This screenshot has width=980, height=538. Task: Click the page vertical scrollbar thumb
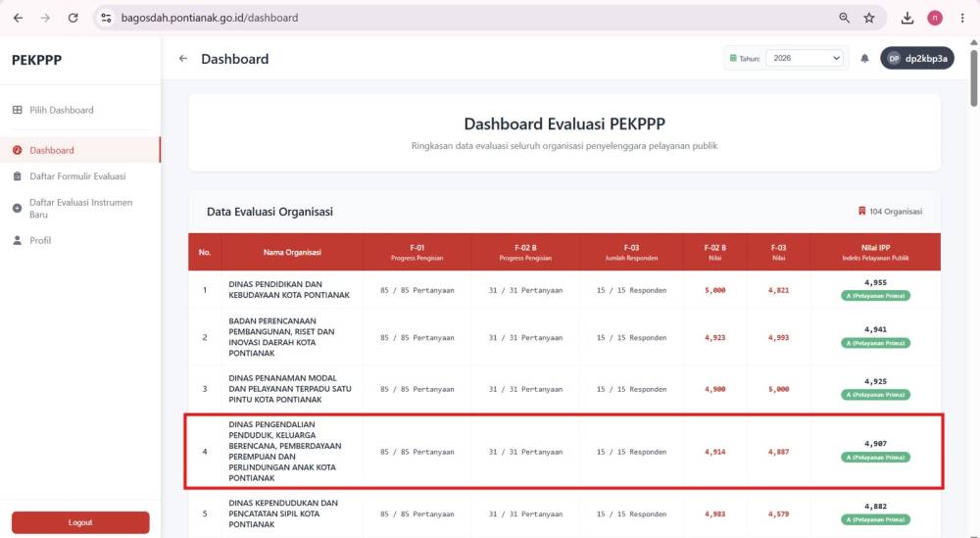coord(974,78)
